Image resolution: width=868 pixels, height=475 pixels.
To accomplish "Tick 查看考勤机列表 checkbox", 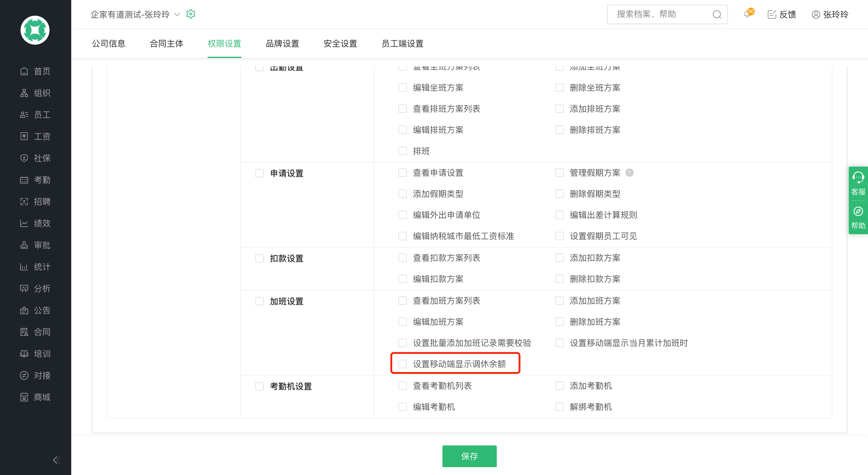I will 403,386.
